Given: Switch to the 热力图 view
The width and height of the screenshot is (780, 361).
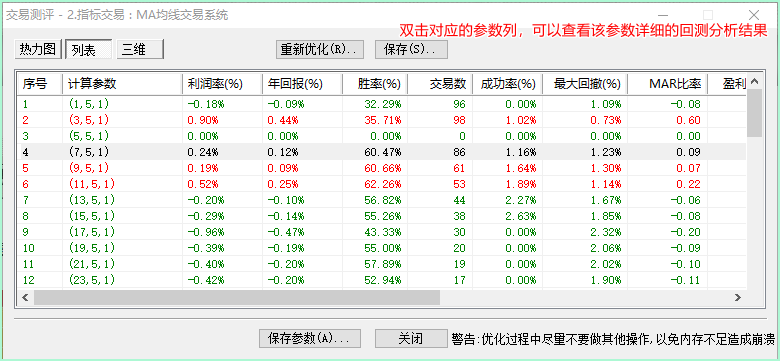Looking at the screenshot, I should tap(38, 50).
